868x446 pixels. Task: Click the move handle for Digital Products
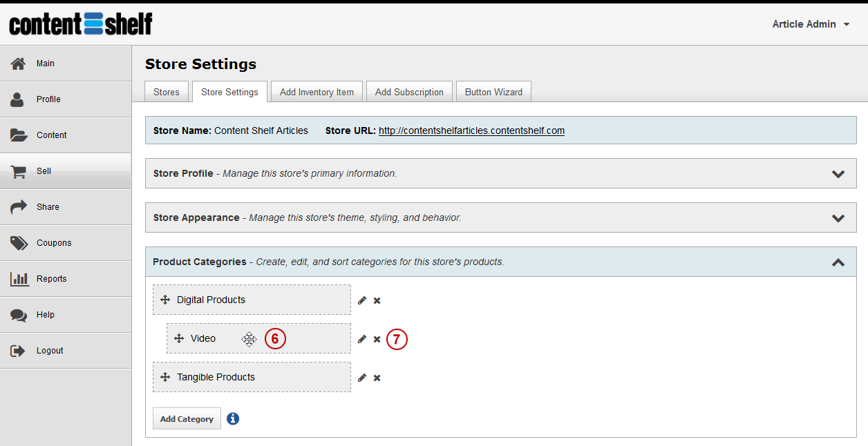point(165,300)
